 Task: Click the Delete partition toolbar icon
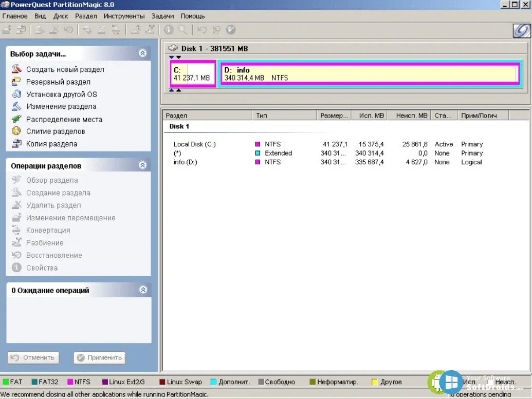[54, 30]
